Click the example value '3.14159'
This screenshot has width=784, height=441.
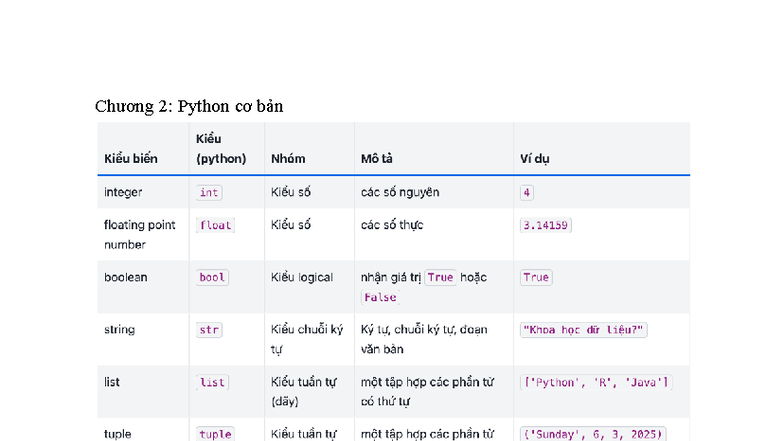coord(545,225)
